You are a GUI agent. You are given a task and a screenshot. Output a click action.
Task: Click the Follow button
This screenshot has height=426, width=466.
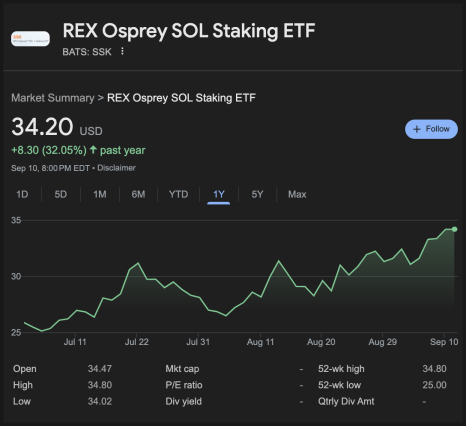431,129
